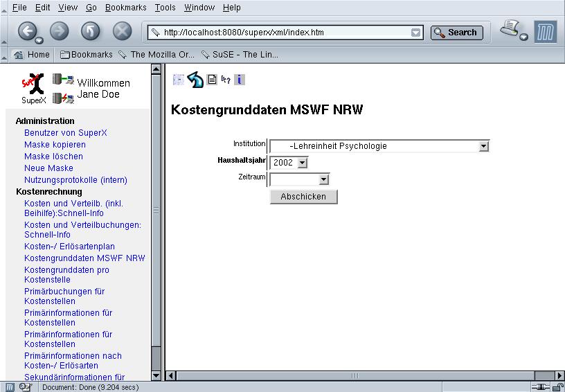The image size is (565, 392).
Task: Open the Zeitraum dropdown
Action: pyautogui.click(x=323, y=179)
